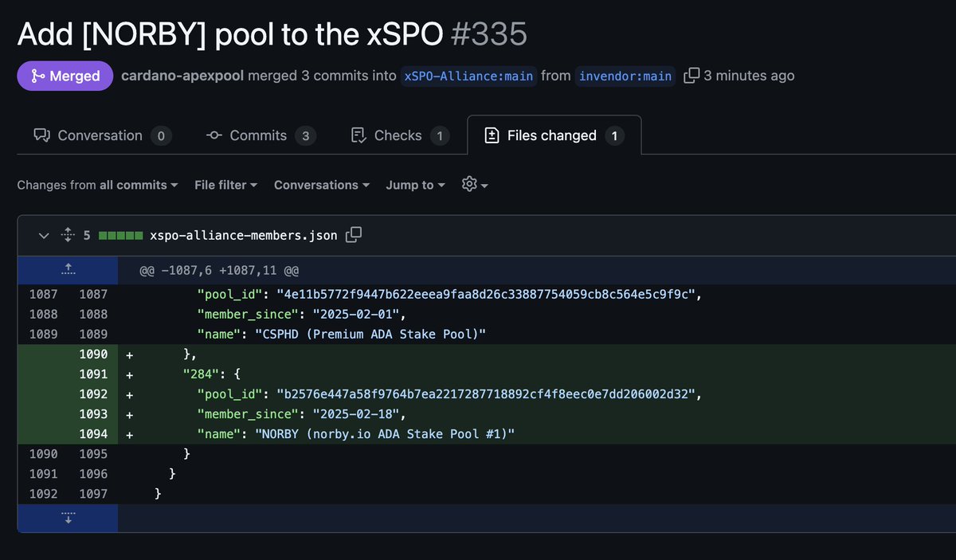Image resolution: width=956 pixels, height=560 pixels.
Task: Click old line number 1087
Action: 43,294
